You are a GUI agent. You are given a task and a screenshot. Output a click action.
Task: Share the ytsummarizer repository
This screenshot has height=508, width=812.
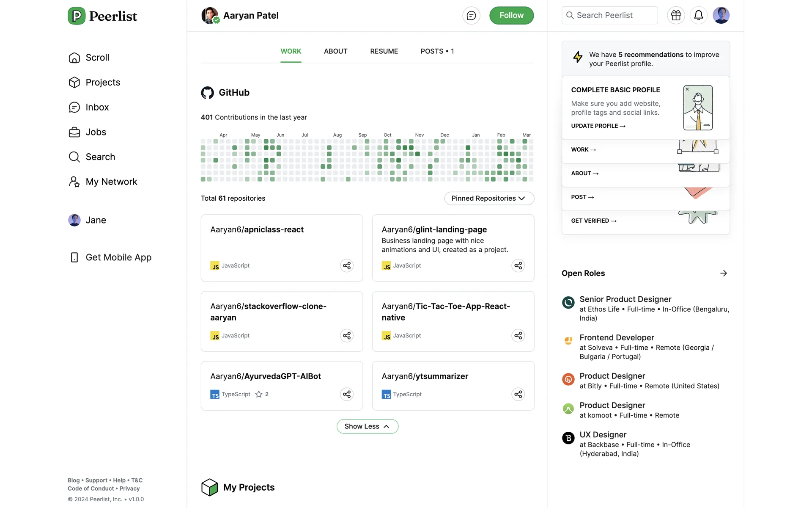click(518, 394)
